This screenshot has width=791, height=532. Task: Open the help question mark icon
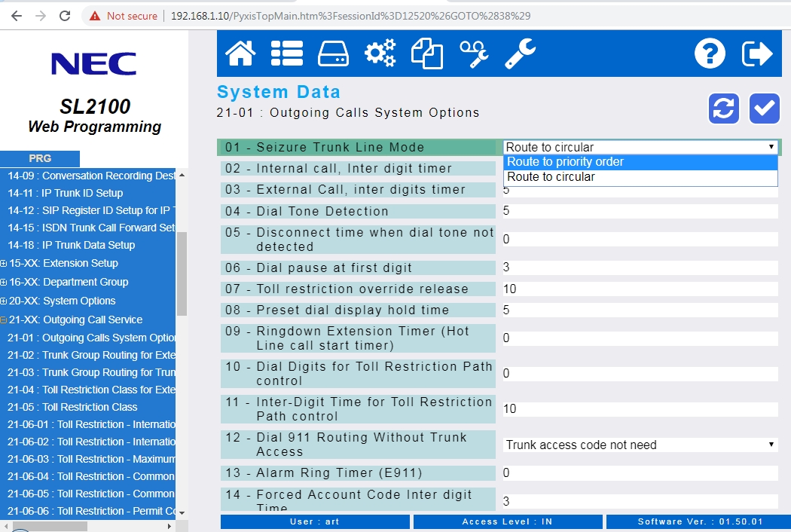tap(710, 54)
